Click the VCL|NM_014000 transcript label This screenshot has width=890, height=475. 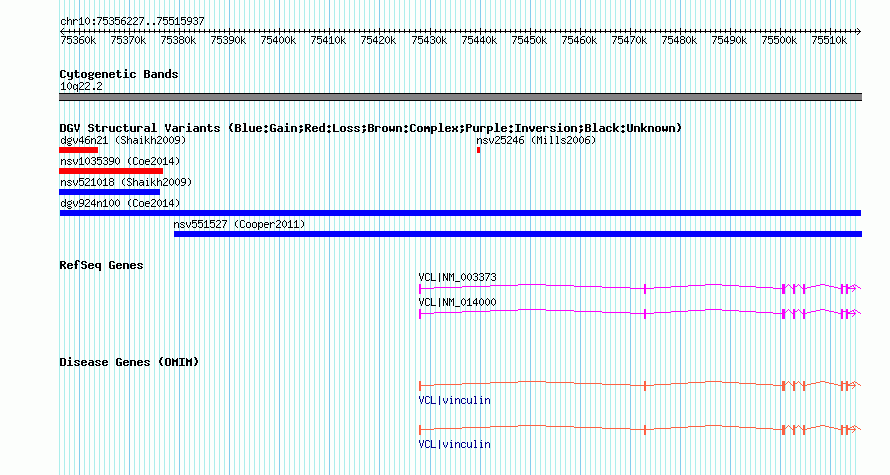pyautogui.click(x=457, y=302)
